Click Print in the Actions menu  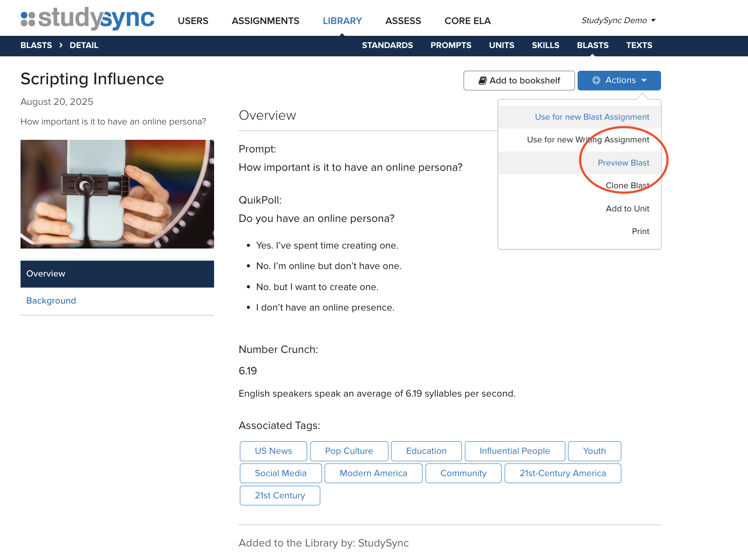640,232
